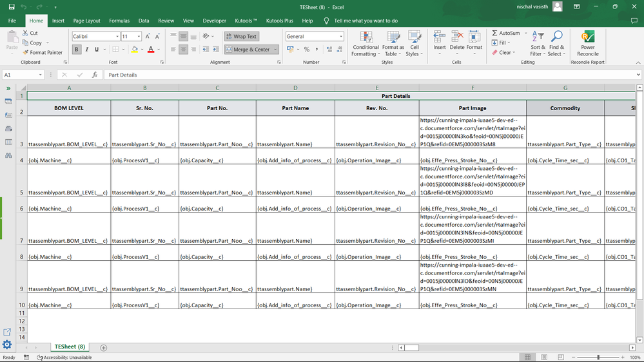Screen dimensions: 644x362
Task: Select column F header
Action: point(473,88)
